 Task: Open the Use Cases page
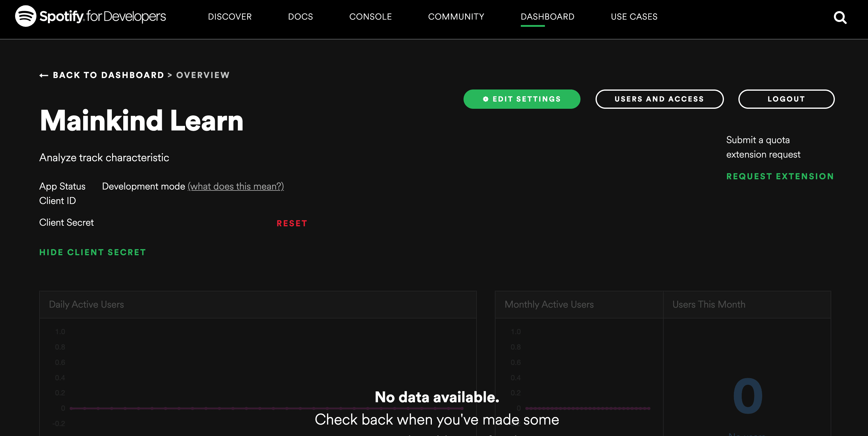pyautogui.click(x=634, y=17)
